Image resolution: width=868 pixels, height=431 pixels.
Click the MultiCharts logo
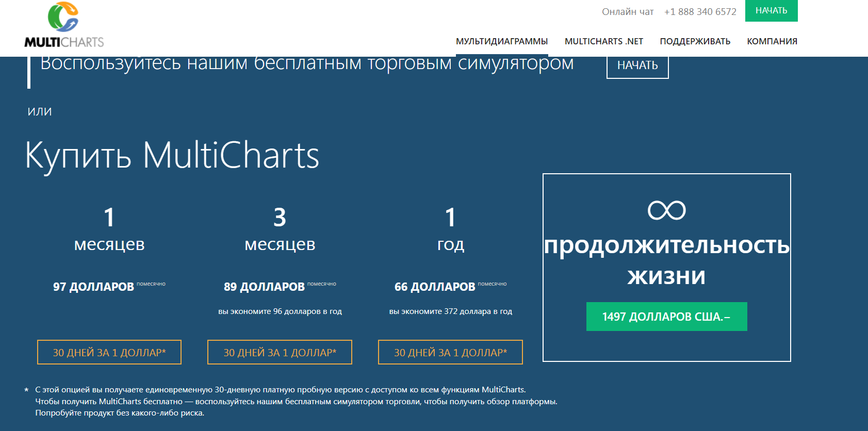point(64,25)
